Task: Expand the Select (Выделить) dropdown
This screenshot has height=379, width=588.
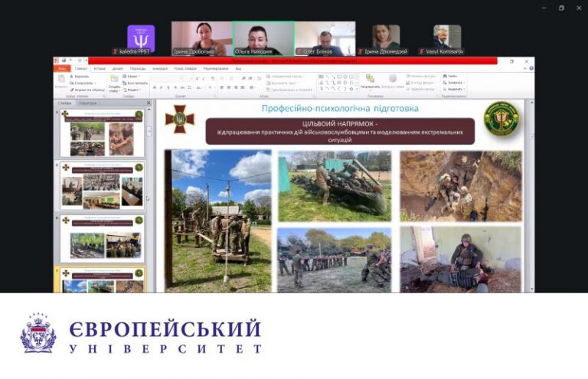Action: (x=454, y=90)
